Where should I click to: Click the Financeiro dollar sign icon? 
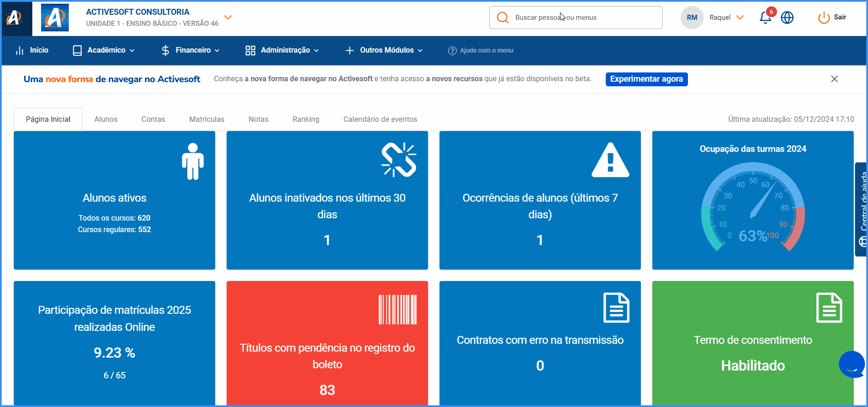[165, 50]
